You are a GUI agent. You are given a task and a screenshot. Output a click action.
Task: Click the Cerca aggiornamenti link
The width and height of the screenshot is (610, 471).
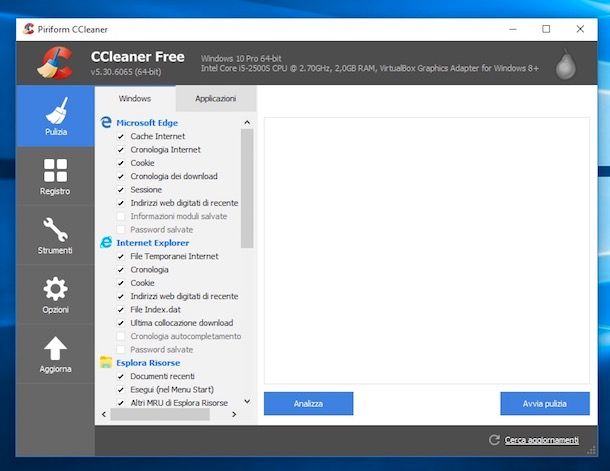(542, 440)
